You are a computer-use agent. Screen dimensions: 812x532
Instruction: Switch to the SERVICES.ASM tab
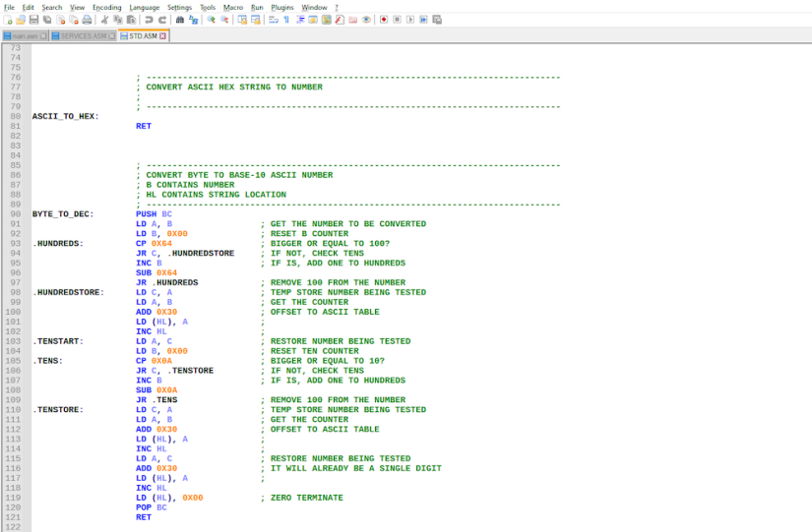[x=83, y=36]
